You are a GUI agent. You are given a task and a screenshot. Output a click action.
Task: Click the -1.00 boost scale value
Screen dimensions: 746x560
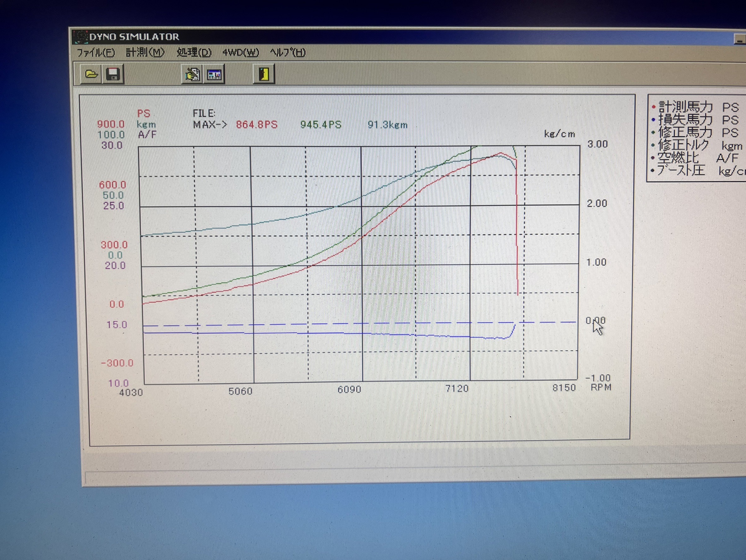point(598,378)
